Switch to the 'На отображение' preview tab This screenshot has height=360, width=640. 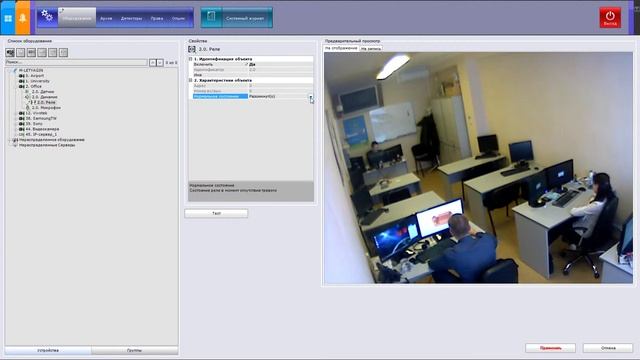pos(341,48)
